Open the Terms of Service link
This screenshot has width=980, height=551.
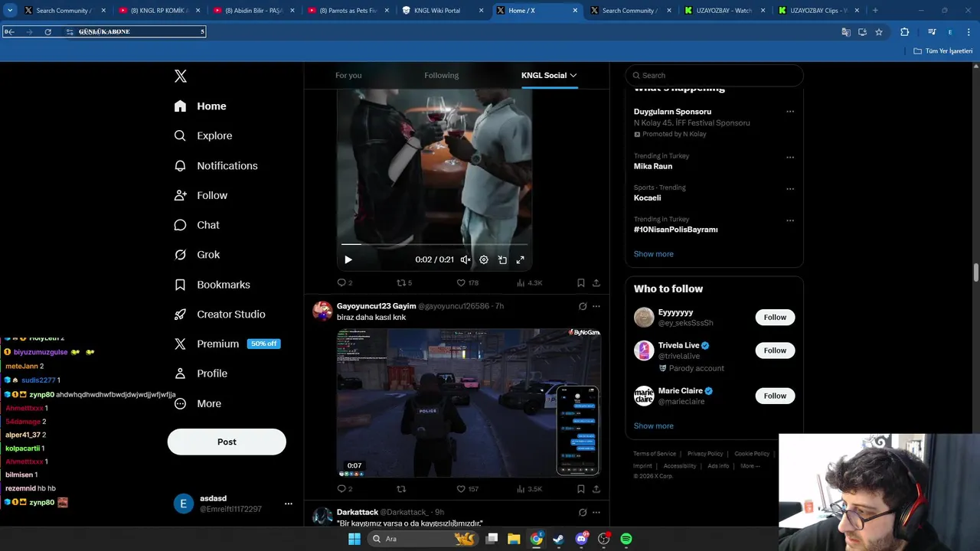[655, 454]
